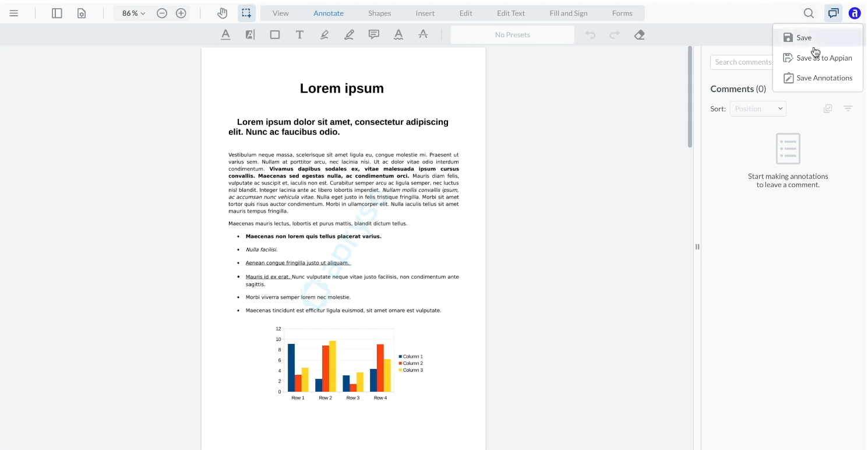Image resolution: width=868 pixels, height=450 pixels.
Task: Click the Redo arrow
Action: [x=615, y=34]
